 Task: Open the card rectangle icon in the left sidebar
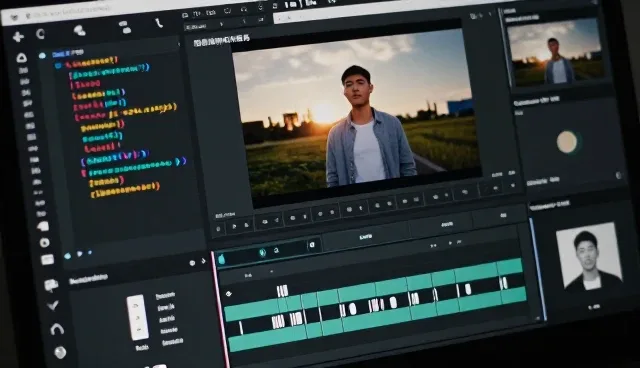(47, 259)
